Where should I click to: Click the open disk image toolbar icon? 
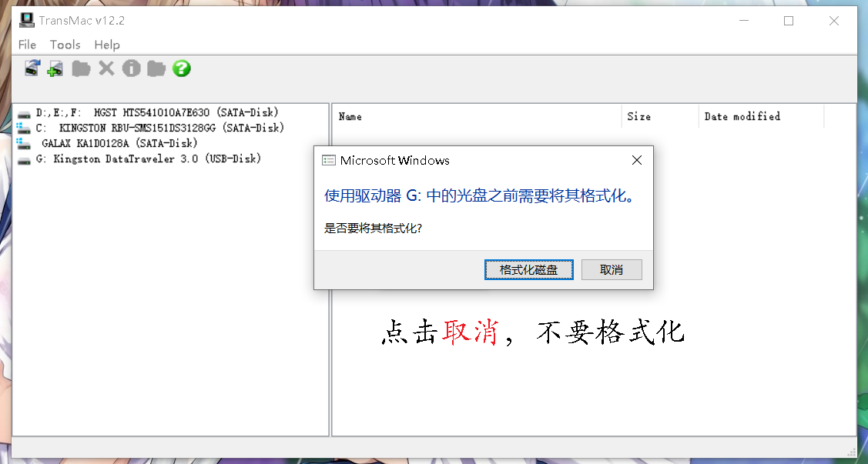32,68
